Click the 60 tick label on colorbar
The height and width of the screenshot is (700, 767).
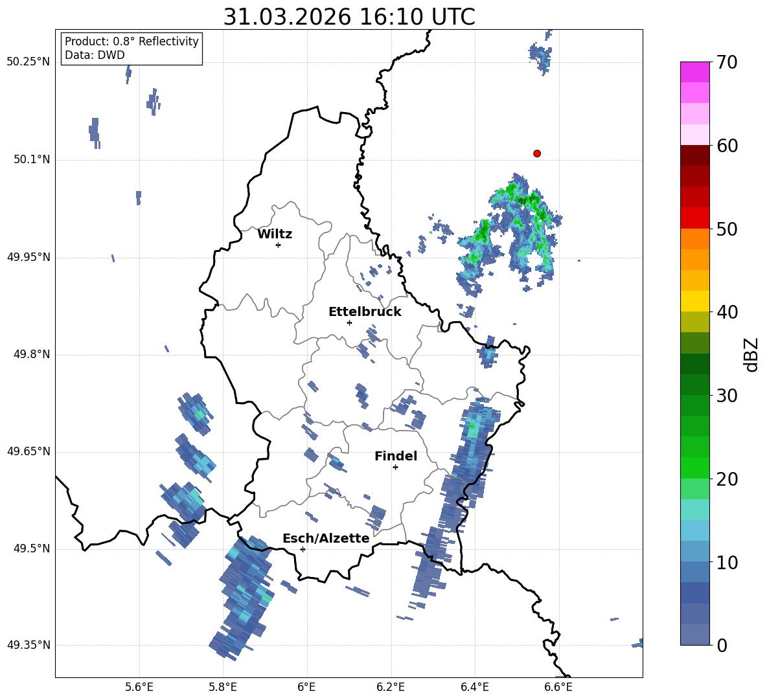click(x=726, y=146)
